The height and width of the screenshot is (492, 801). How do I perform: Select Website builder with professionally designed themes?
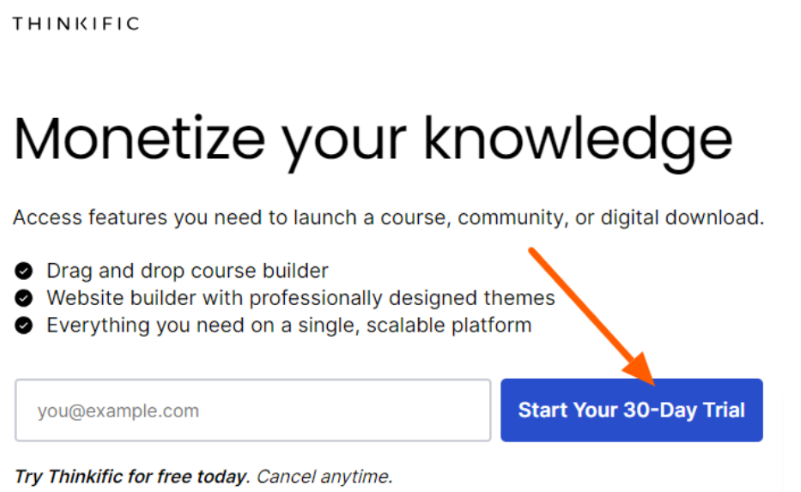click(x=301, y=298)
